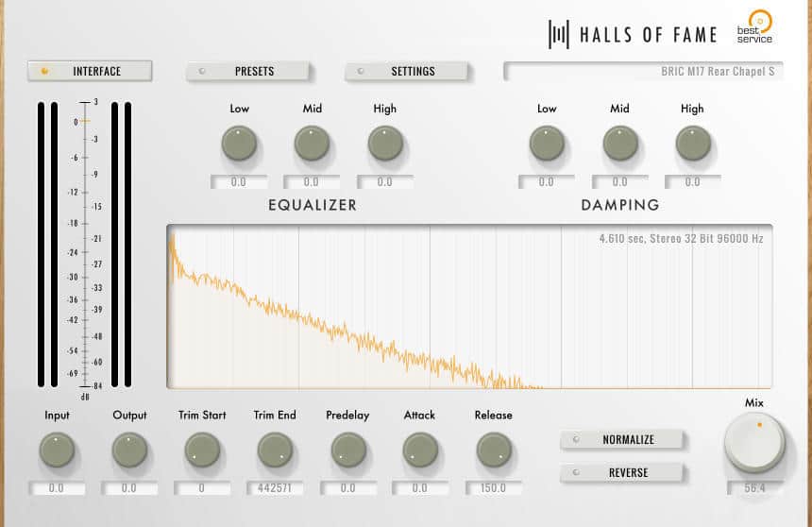This screenshot has width=812, height=527.
Task: Click the Input gain knob
Action: pos(57,450)
